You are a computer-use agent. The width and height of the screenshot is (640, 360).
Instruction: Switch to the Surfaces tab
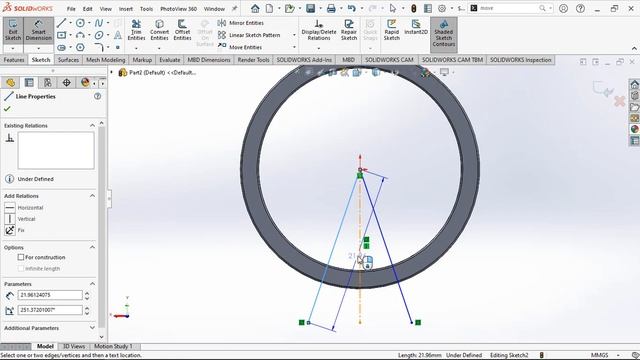68,60
